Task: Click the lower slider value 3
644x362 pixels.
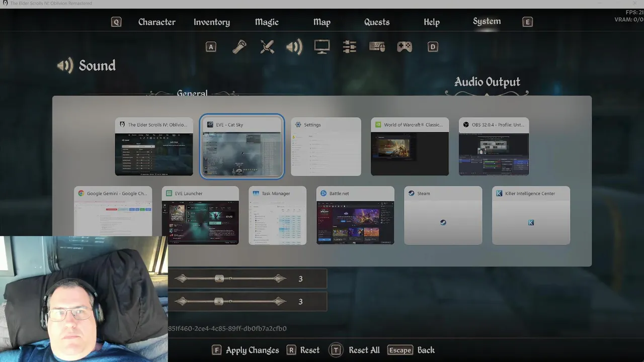Action: (300, 302)
